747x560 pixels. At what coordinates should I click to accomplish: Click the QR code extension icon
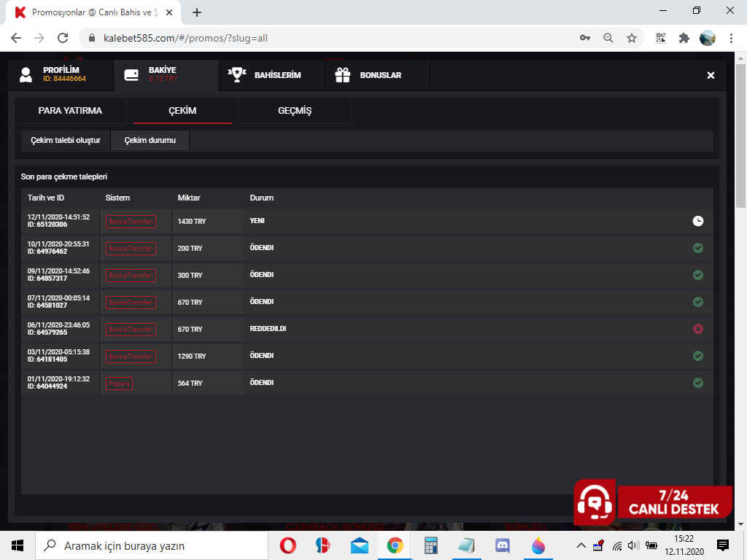[661, 38]
